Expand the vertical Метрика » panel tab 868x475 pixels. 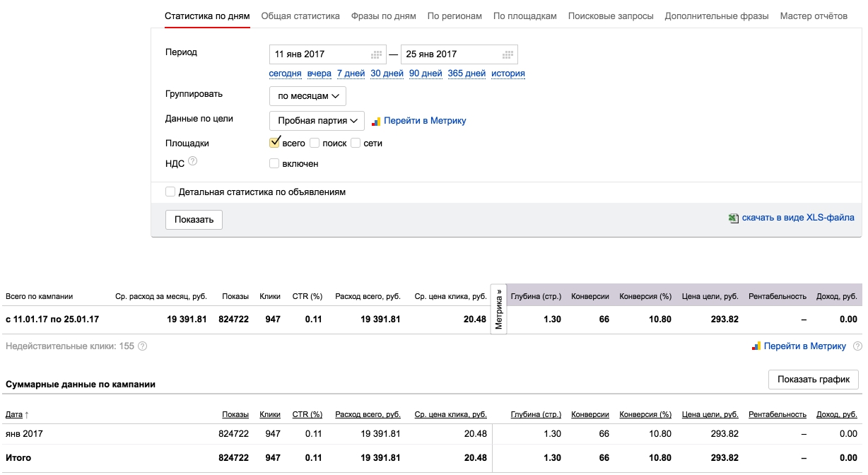click(x=498, y=309)
